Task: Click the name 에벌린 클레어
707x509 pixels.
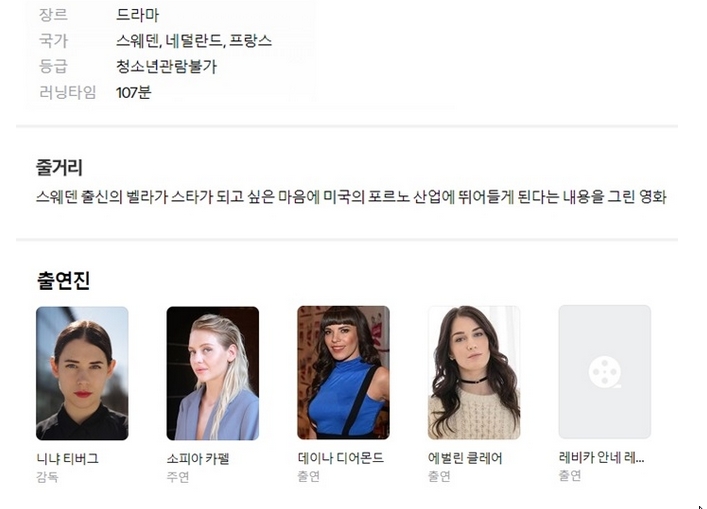Action: click(x=465, y=458)
